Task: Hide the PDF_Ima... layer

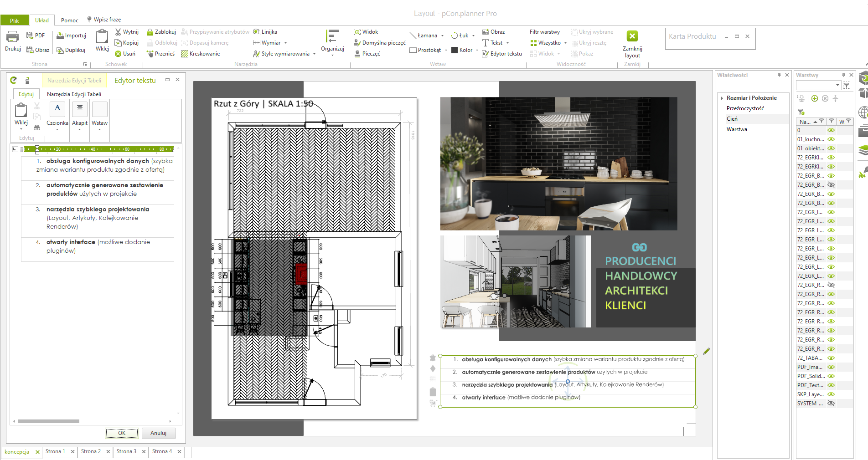Action: point(831,367)
